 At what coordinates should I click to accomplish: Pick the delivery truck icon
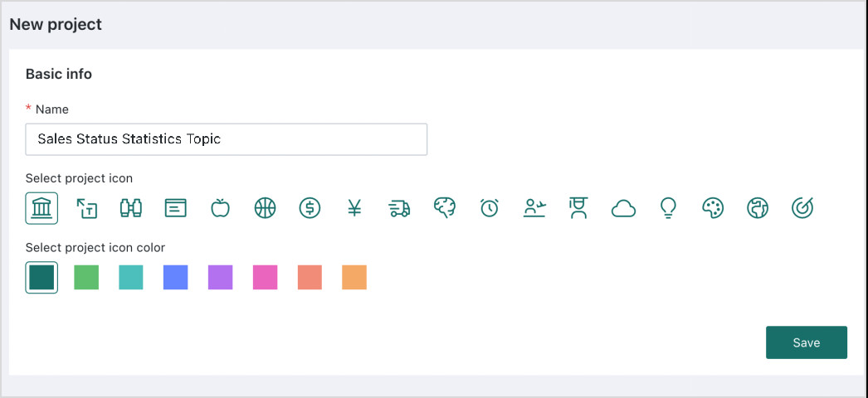[399, 208]
